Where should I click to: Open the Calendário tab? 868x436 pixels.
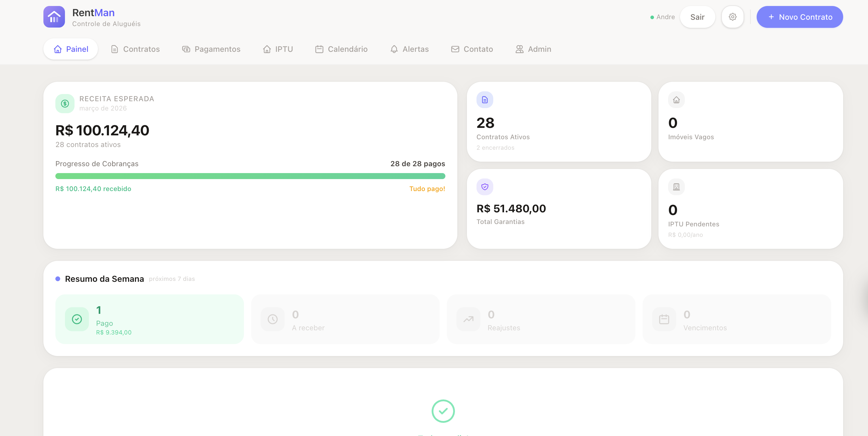pyautogui.click(x=341, y=49)
